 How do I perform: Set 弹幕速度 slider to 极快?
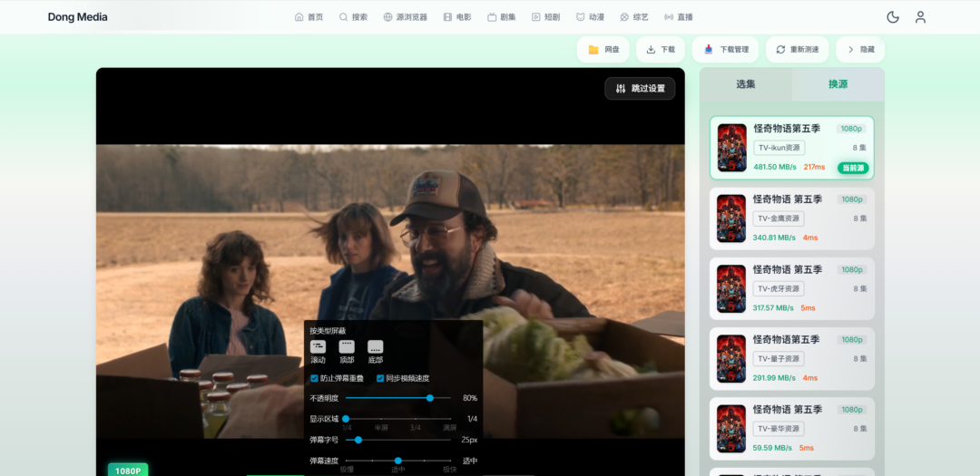point(450,461)
